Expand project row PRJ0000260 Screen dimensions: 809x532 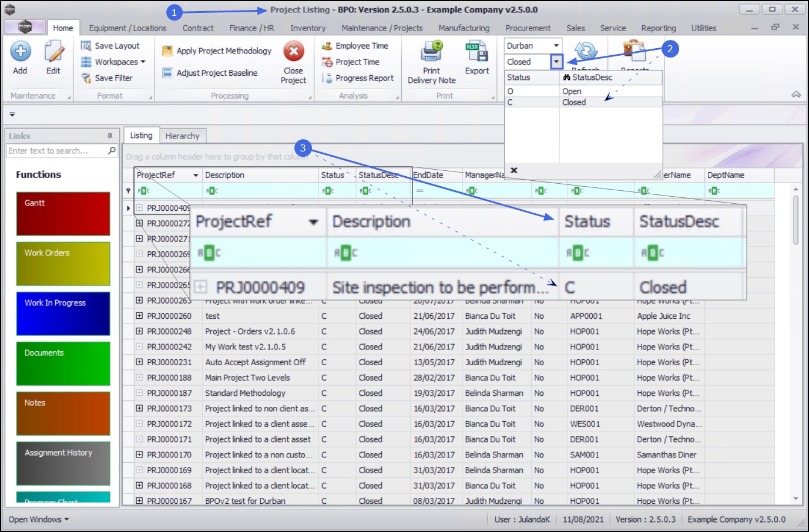[139, 316]
